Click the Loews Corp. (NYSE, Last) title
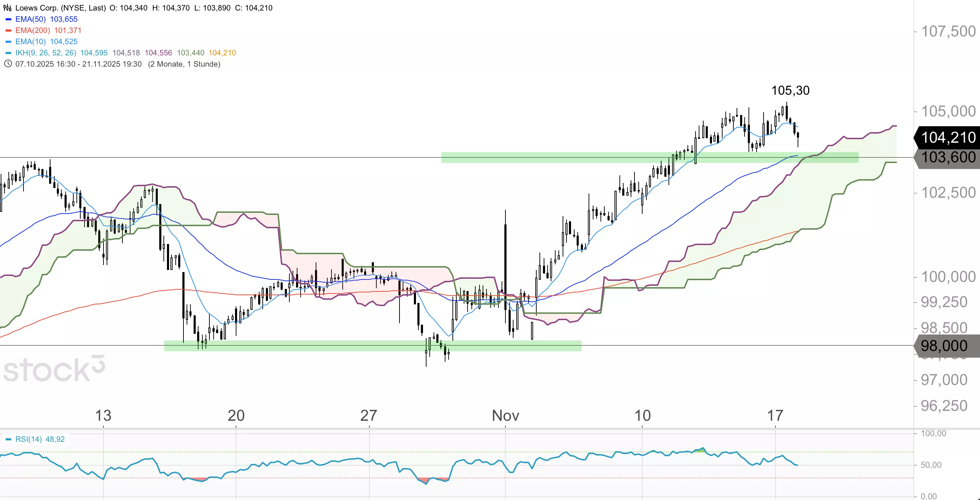 coord(60,8)
